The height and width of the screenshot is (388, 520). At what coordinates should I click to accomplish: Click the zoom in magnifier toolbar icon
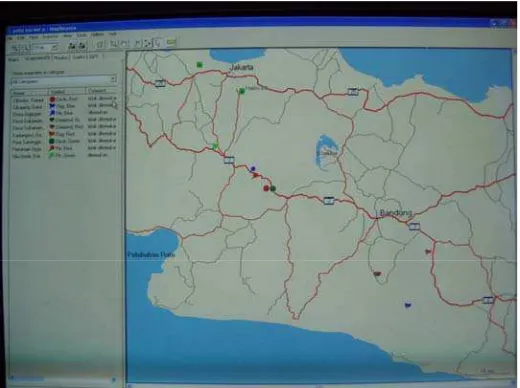click(15, 48)
